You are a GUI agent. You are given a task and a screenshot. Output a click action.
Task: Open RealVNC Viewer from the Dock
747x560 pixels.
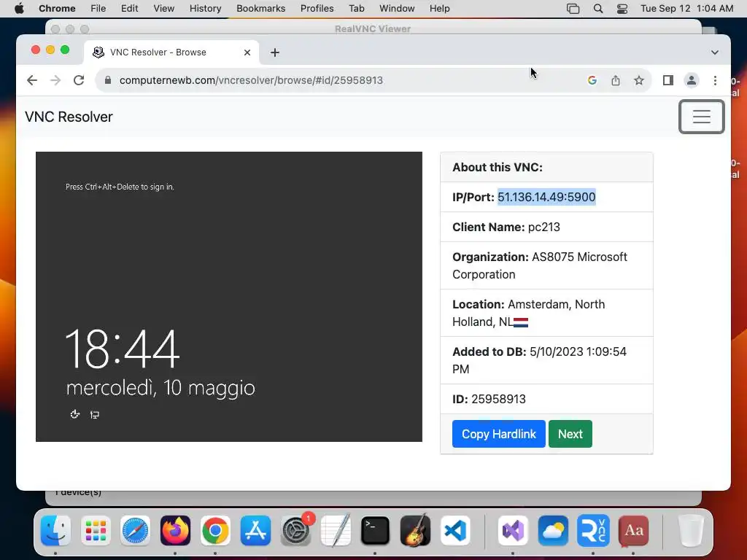(593, 531)
